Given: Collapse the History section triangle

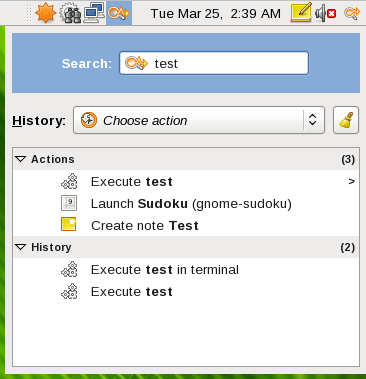Looking at the screenshot, I should (x=21, y=247).
